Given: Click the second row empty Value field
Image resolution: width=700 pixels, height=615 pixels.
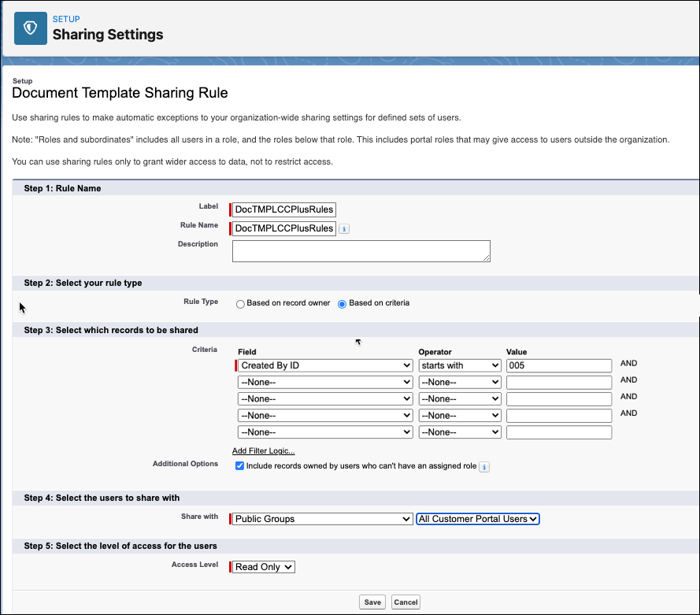Looking at the screenshot, I should pos(559,382).
